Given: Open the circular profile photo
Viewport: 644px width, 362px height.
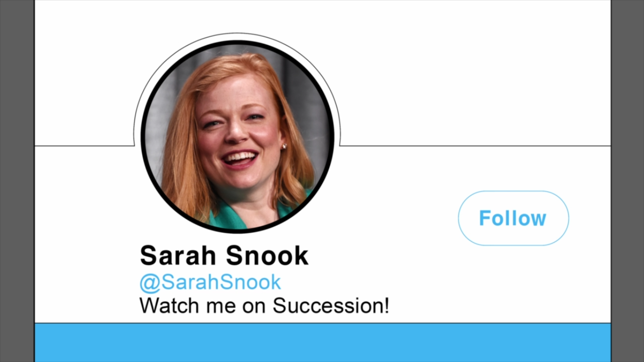Looking at the screenshot, I should pyautogui.click(x=238, y=137).
